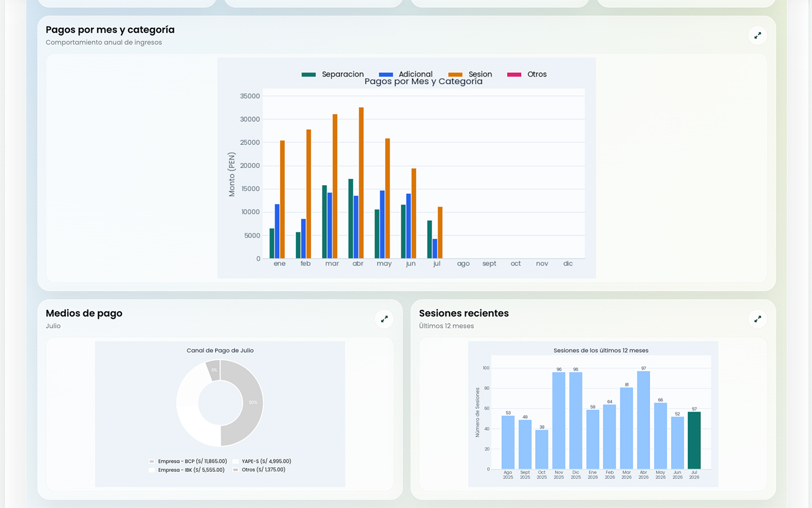The image size is (812, 508).
Task: Click the orange Sesion bar for feb
Action: tap(308, 194)
